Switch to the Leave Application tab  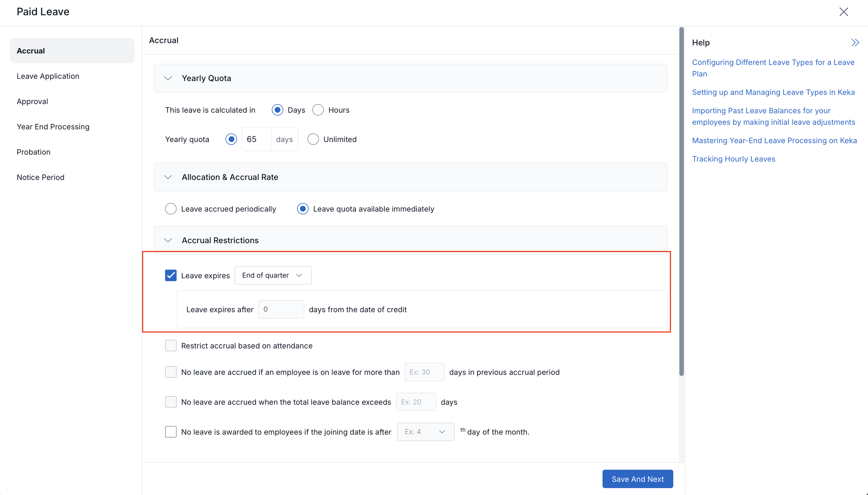pos(48,76)
